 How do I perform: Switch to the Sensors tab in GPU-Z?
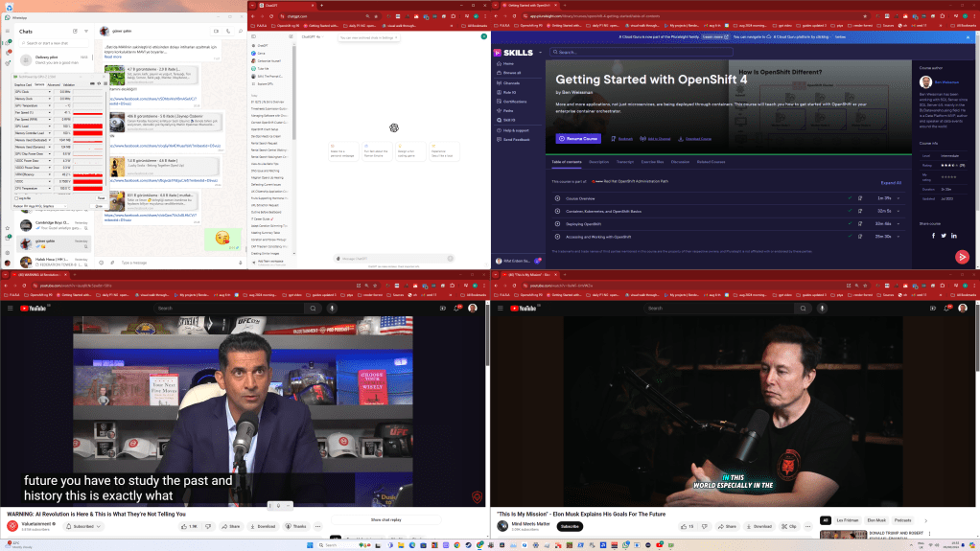point(39,84)
